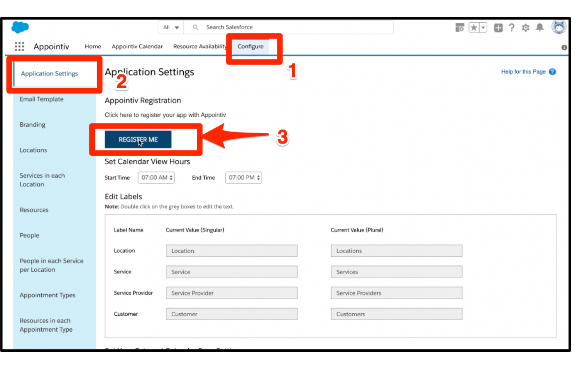588x369 pixels.
Task: Click the Appointiv app name
Action: coord(51,46)
